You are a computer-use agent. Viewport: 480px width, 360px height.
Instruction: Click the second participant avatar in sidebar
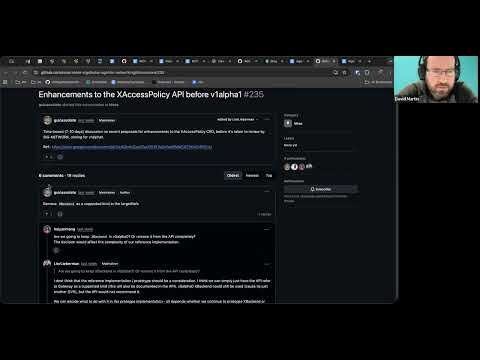pos(294,167)
